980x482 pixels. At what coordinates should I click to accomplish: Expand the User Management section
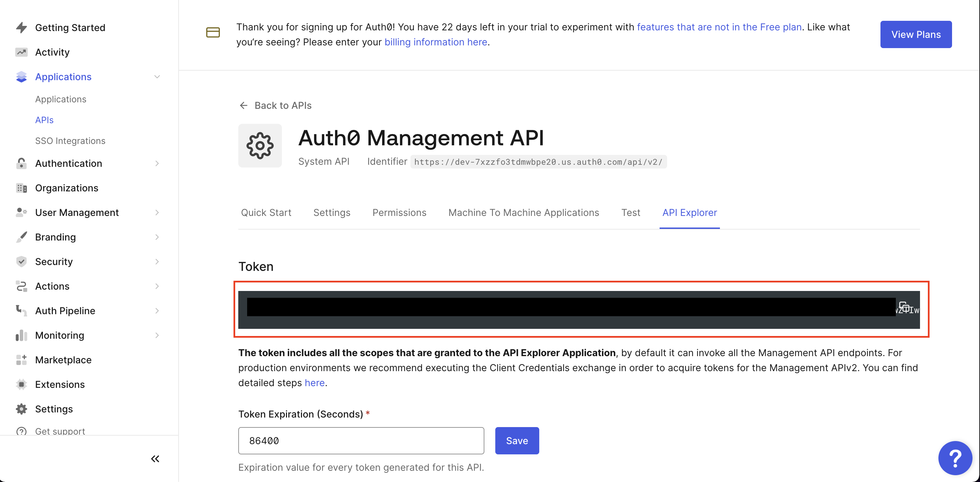[x=157, y=213]
